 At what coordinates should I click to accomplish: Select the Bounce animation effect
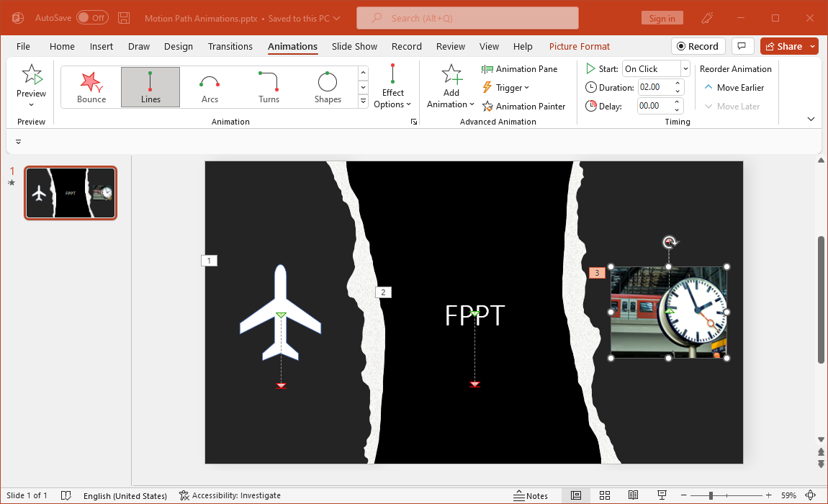[x=91, y=87]
